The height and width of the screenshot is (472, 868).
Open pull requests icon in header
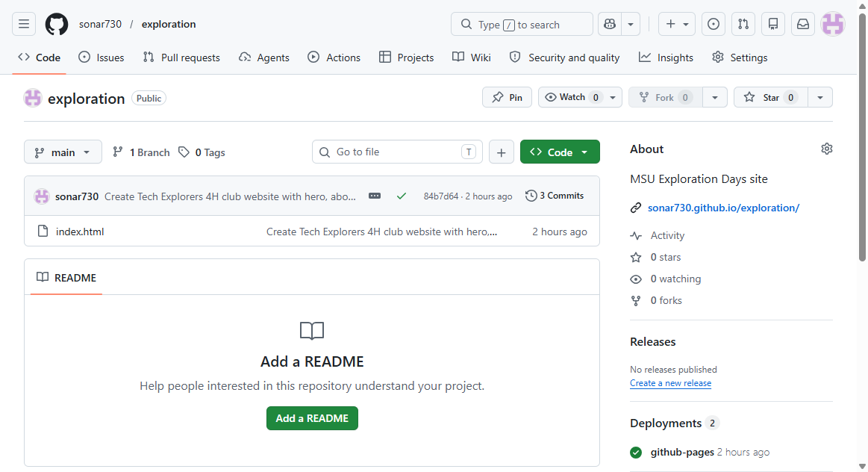(743, 24)
